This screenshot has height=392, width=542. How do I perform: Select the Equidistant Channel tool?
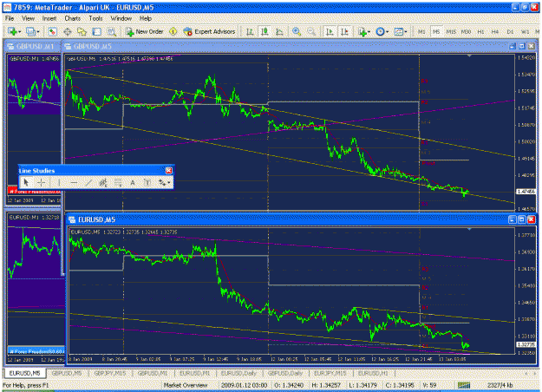coord(103,182)
